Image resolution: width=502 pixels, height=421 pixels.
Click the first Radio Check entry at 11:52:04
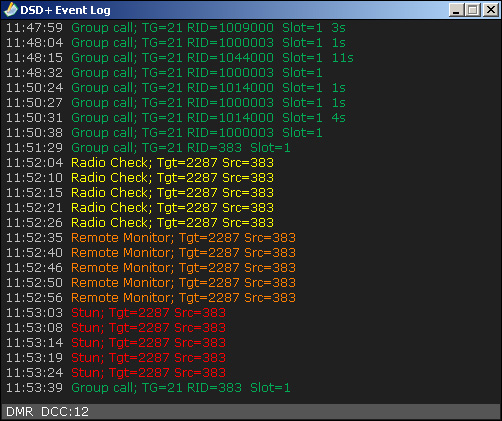(x=140, y=163)
